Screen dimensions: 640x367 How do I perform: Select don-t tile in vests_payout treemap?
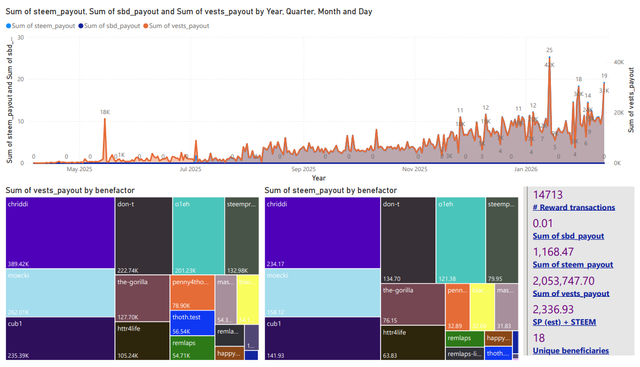(144, 236)
